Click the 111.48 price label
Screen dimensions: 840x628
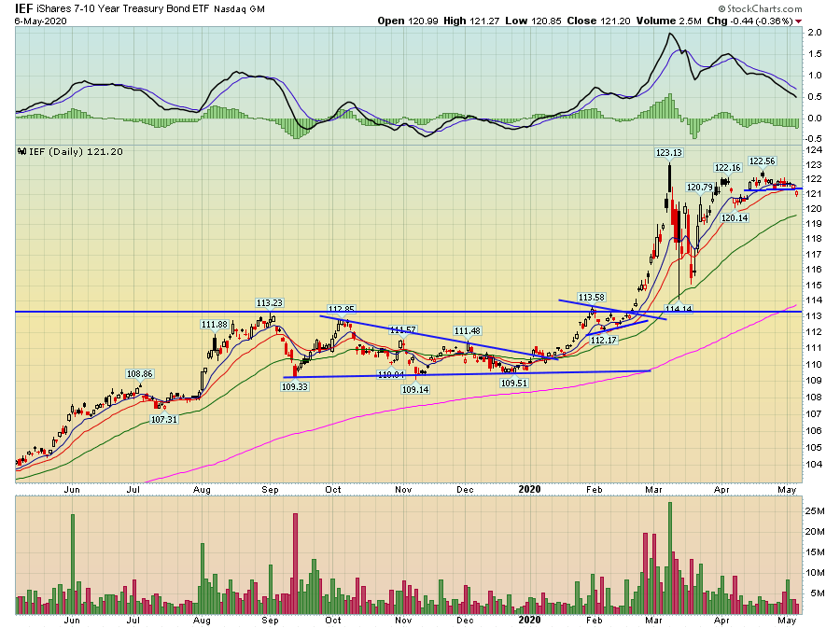(467, 331)
